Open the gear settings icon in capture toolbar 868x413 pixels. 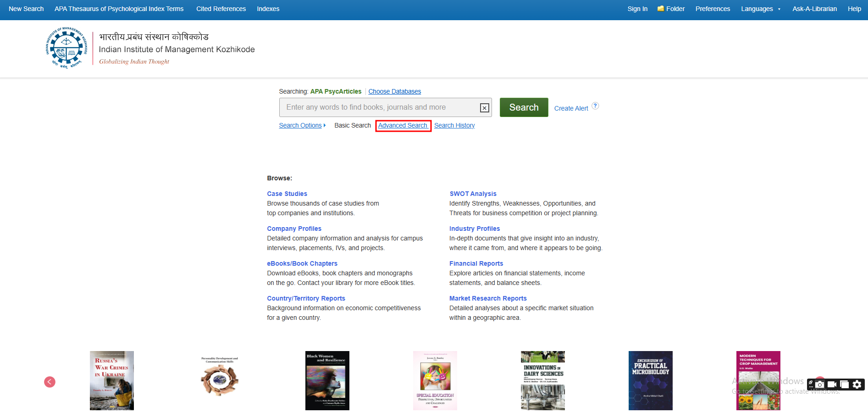857,385
